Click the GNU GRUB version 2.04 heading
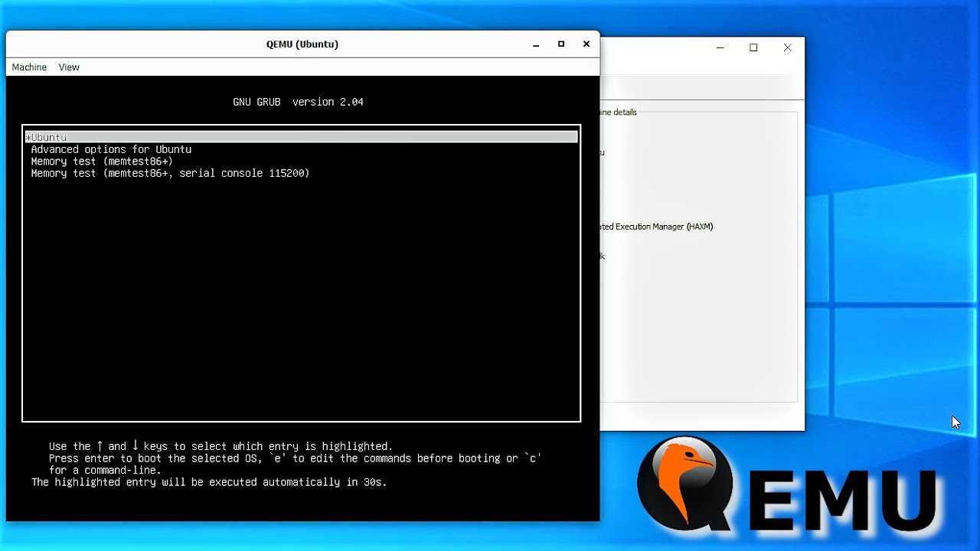Image resolution: width=980 pixels, height=551 pixels. 299,102
